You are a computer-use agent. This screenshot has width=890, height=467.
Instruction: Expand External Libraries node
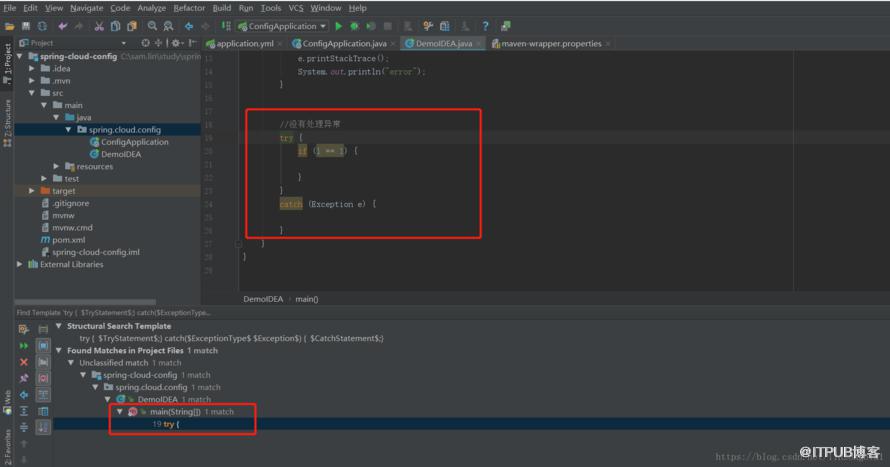pos(20,264)
